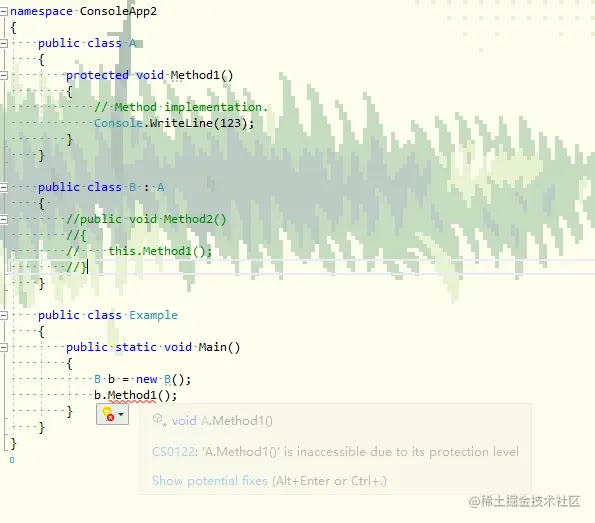Click the CS0122 error code link

(x=173, y=452)
